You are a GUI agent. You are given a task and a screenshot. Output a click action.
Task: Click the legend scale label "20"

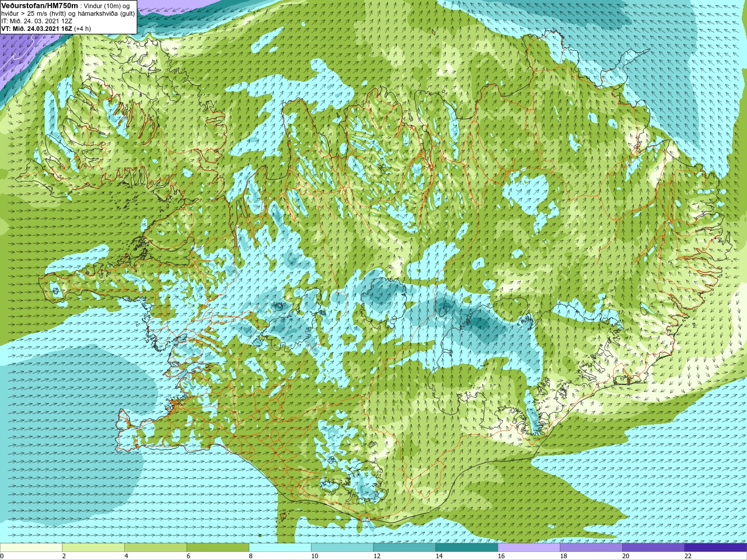pos(626,556)
